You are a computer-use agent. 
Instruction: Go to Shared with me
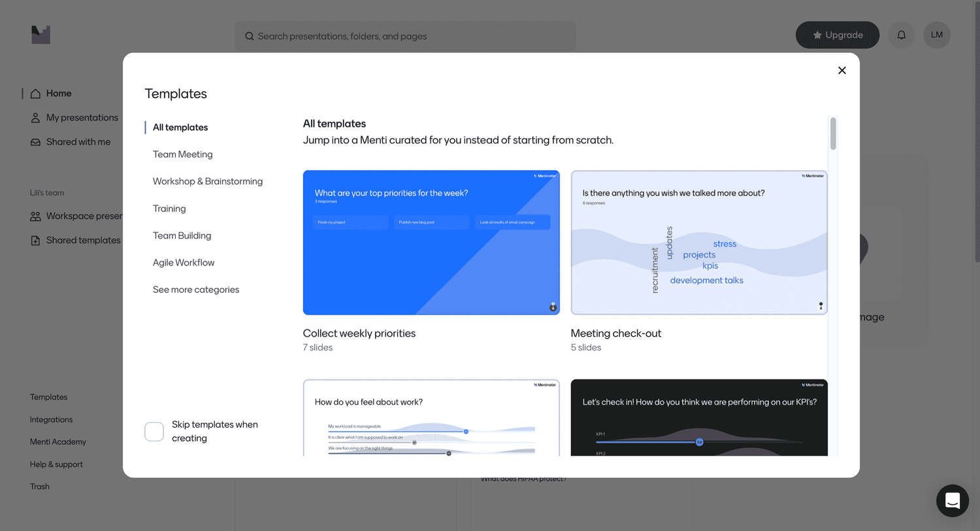pos(78,142)
